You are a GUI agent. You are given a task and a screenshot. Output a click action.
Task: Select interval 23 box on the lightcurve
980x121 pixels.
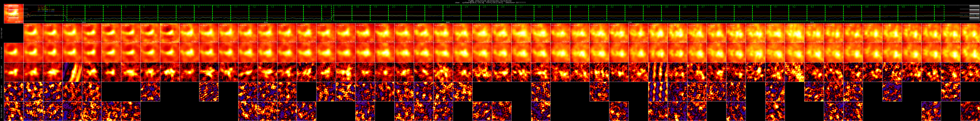pos(452,13)
